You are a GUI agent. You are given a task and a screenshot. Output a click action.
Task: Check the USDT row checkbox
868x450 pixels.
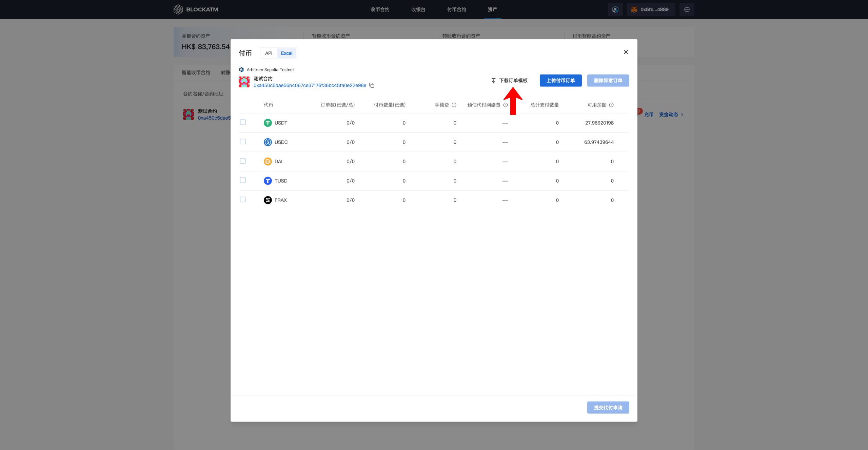click(243, 122)
